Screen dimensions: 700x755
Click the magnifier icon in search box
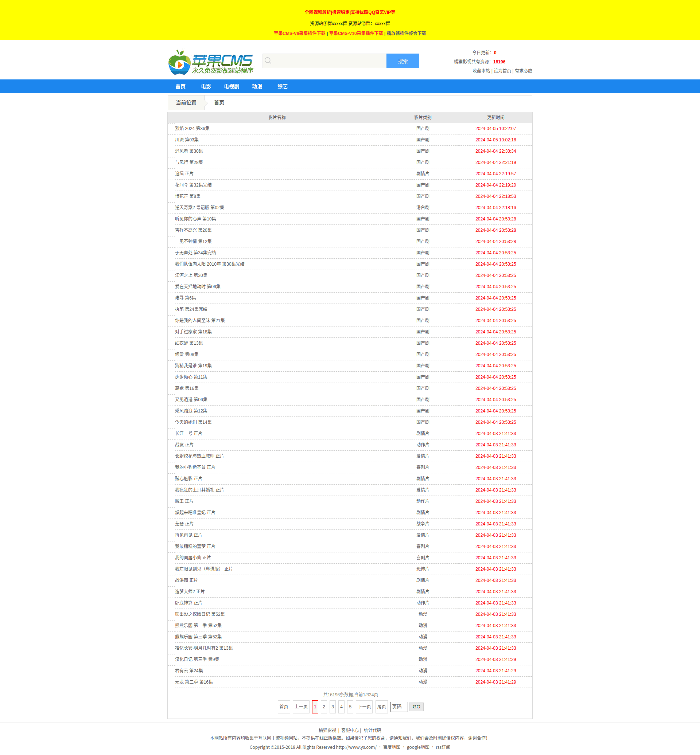[x=268, y=60]
